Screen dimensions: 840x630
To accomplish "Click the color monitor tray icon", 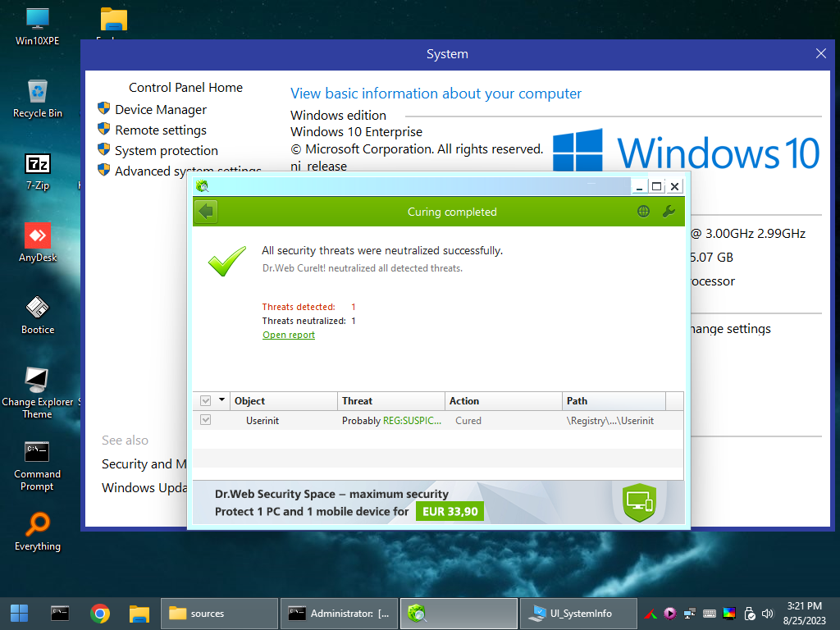I will click(729, 614).
